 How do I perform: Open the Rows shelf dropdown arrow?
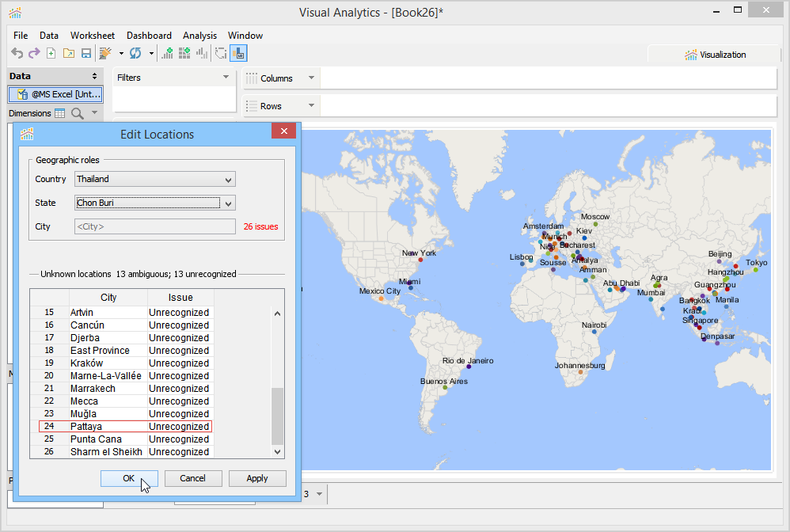(311, 105)
